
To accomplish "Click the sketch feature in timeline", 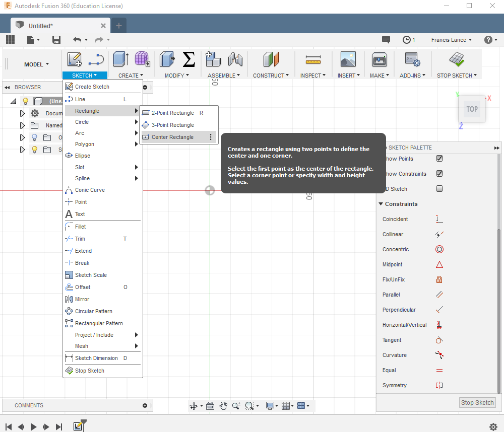I will click(x=78, y=426).
